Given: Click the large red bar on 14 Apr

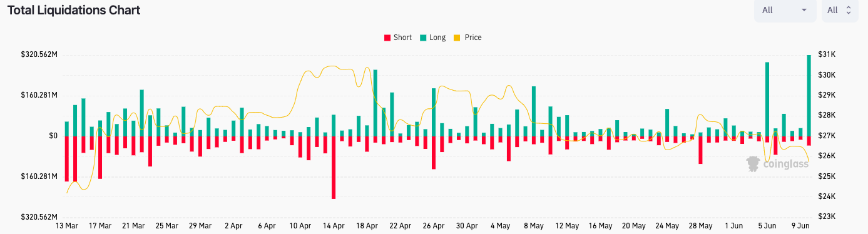Looking at the screenshot, I should pos(334,167).
